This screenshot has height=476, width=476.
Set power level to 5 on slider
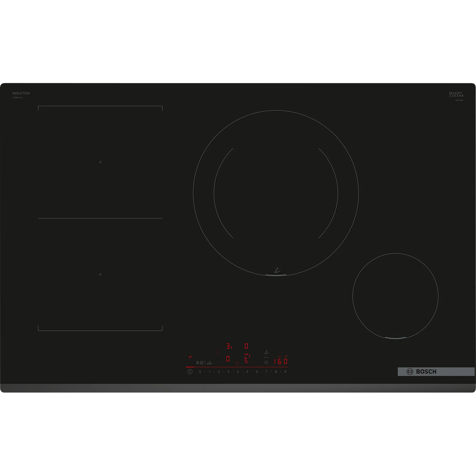[x=247, y=372]
